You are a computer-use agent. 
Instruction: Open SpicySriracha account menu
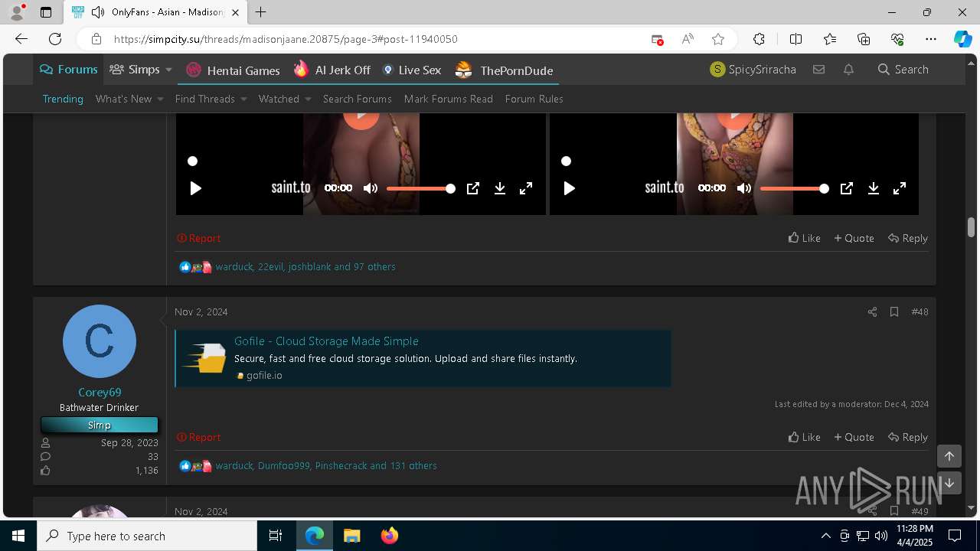click(753, 70)
